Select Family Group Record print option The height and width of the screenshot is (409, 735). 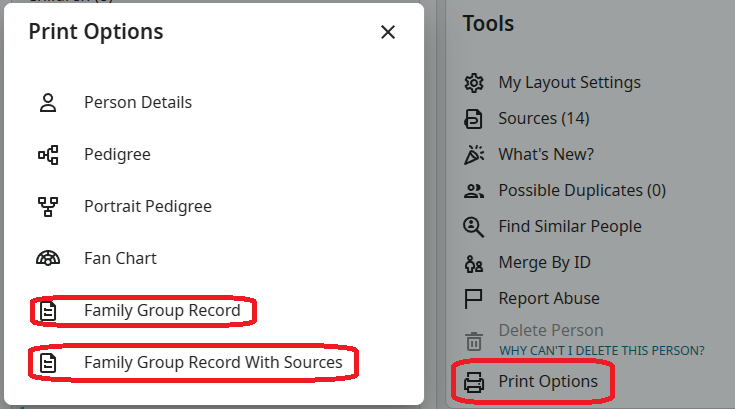162,311
